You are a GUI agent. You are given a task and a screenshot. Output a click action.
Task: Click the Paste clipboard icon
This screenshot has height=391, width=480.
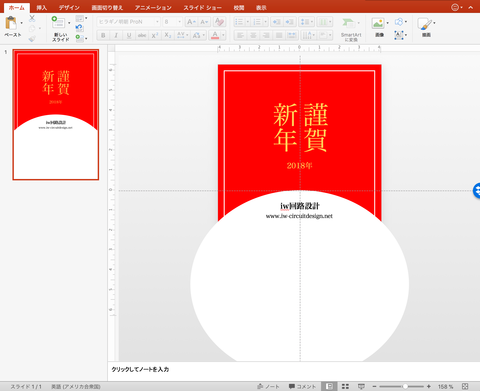[x=11, y=23]
